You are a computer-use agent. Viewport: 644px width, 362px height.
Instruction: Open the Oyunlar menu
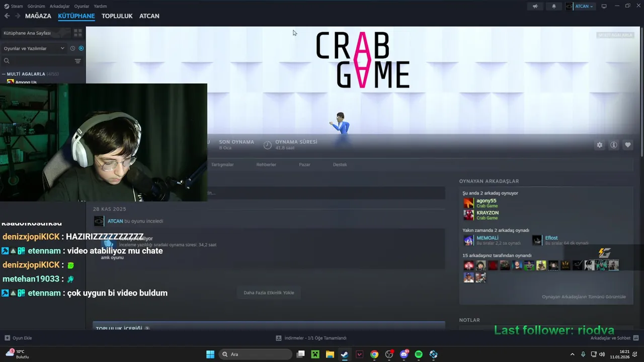click(x=82, y=6)
